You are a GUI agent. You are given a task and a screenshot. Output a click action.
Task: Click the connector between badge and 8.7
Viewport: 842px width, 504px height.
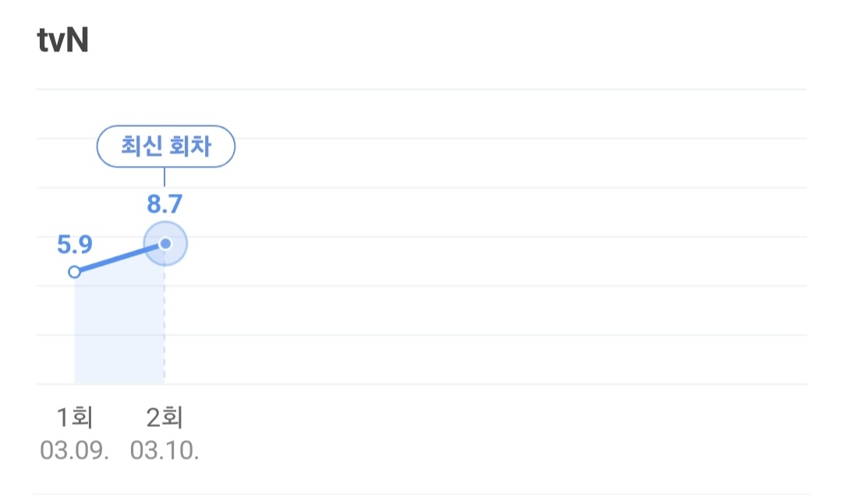[165, 177]
